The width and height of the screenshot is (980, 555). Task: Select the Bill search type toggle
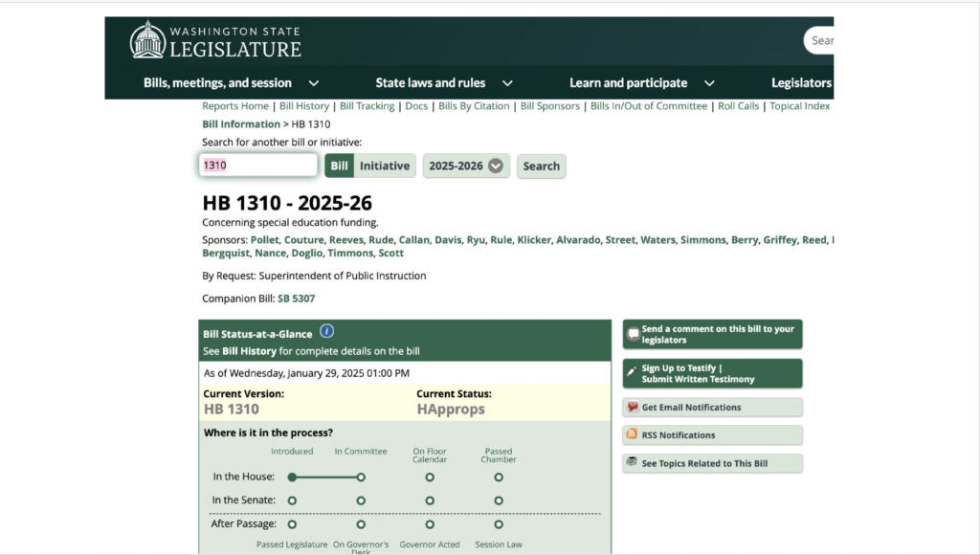click(340, 166)
